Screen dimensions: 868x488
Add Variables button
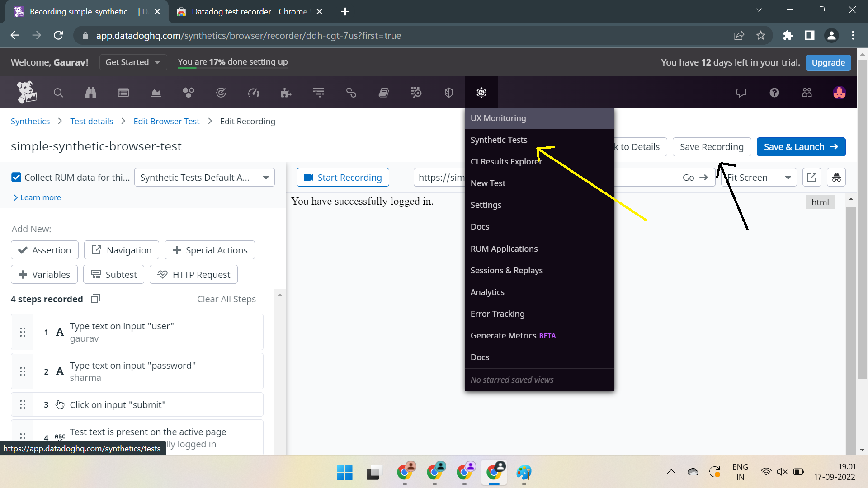click(x=44, y=274)
